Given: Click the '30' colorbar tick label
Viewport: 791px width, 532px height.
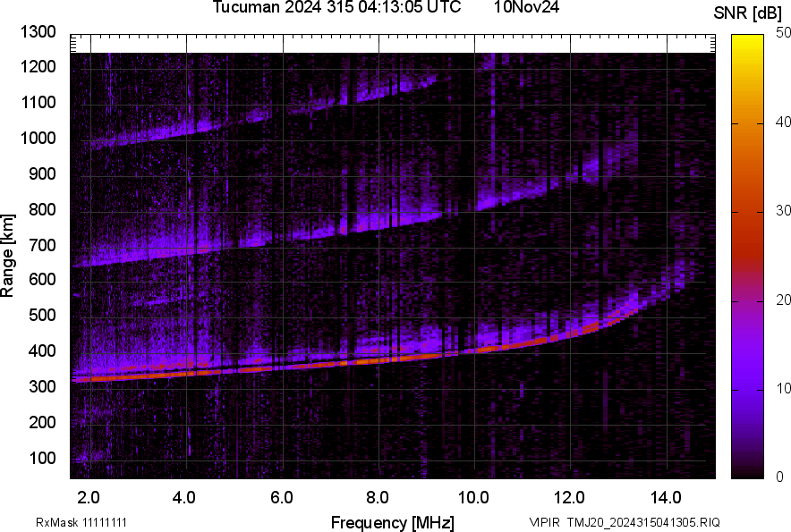Looking at the screenshot, I should point(783,210).
